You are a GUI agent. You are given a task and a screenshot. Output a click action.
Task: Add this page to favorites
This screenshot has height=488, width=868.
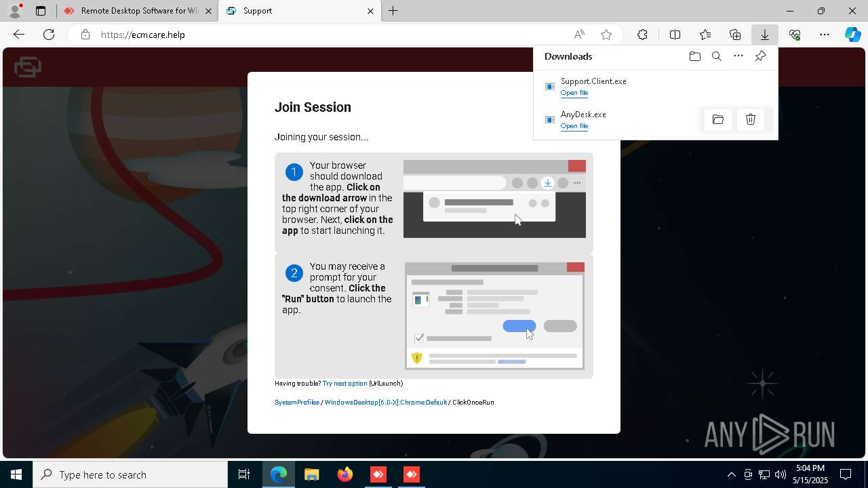coord(606,35)
